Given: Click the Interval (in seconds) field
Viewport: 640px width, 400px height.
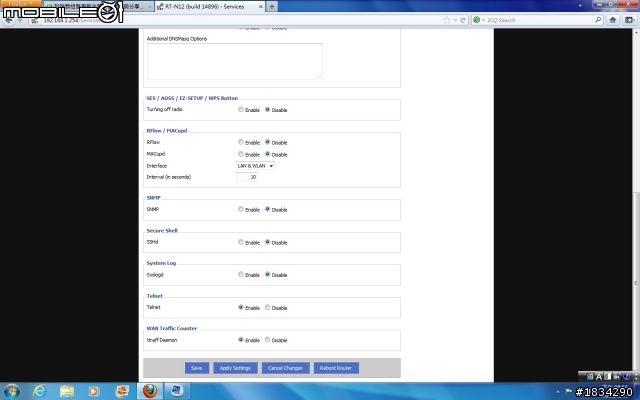Looking at the screenshot, I should tap(247, 177).
